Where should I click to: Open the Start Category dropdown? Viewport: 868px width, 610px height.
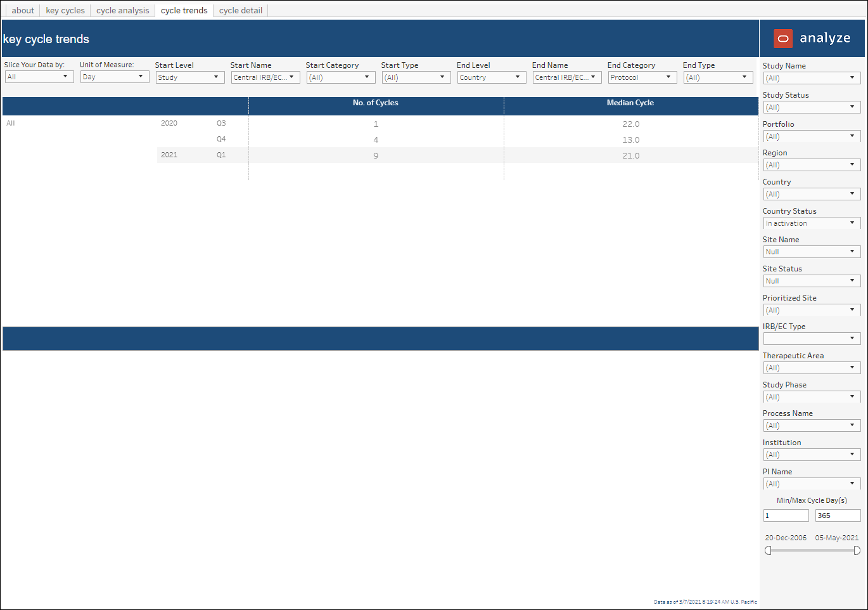pos(341,77)
